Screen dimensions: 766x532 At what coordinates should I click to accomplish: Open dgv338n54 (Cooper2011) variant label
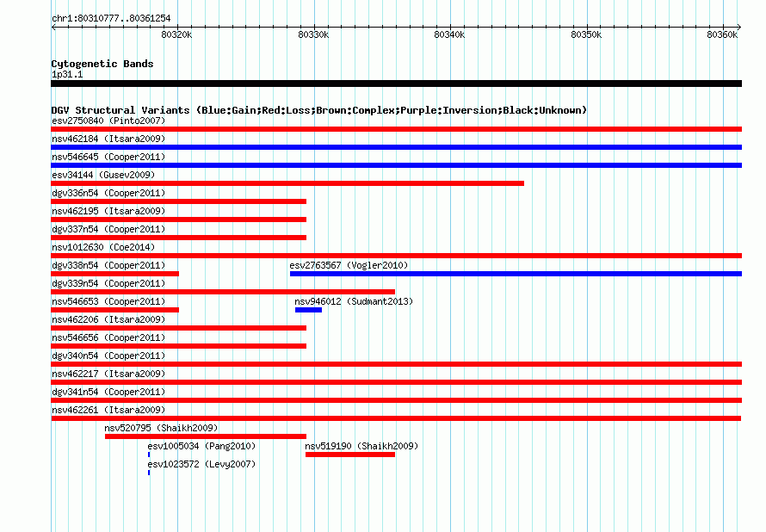[108, 265]
